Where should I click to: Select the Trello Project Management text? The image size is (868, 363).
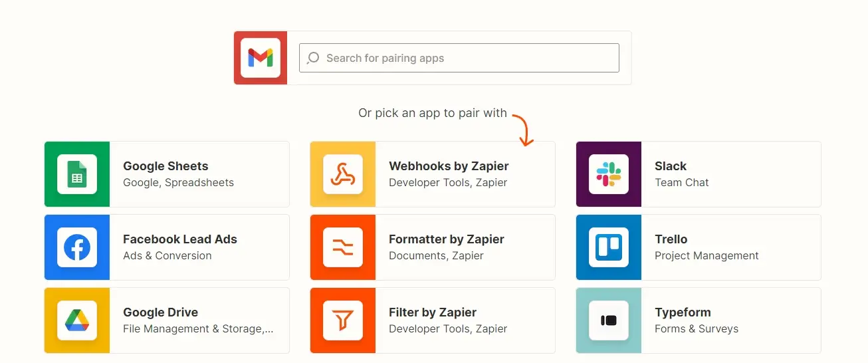coord(706,255)
